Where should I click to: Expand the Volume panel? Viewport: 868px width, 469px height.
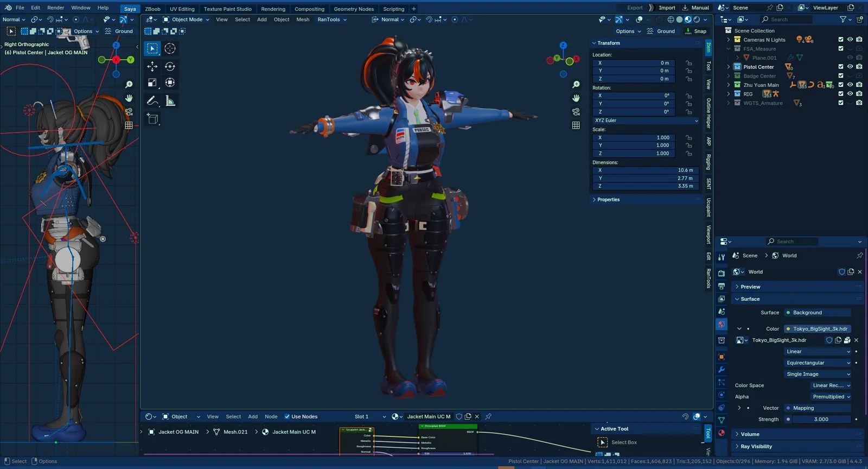click(x=737, y=434)
